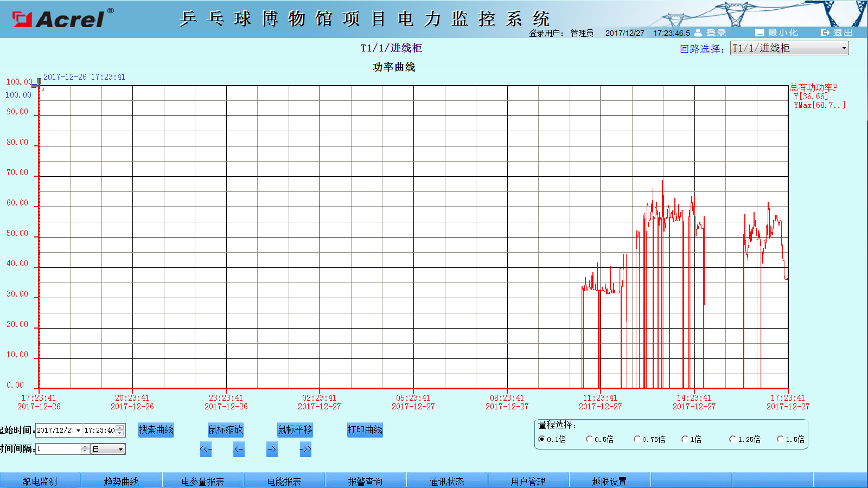Click the exit 退出 icon

click(825, 33)
